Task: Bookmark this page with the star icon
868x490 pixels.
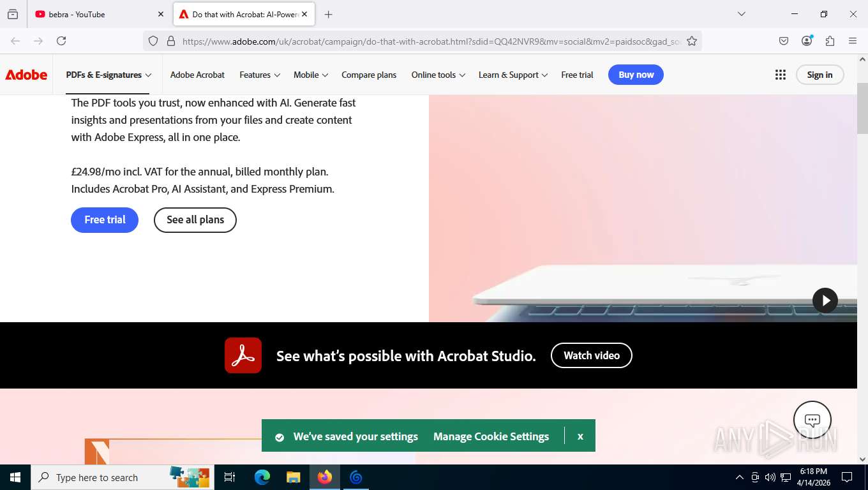Action: pyautogui.click(x=692, y=41)
